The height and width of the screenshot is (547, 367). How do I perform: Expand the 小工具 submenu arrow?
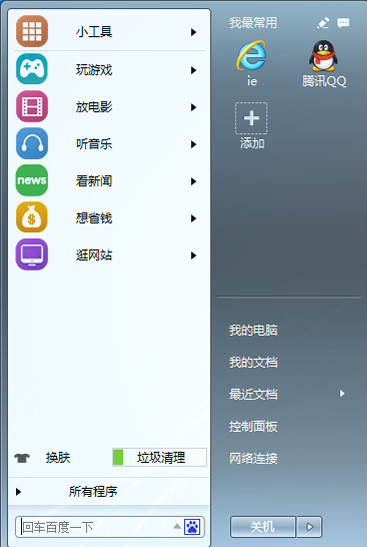[193, 32]
